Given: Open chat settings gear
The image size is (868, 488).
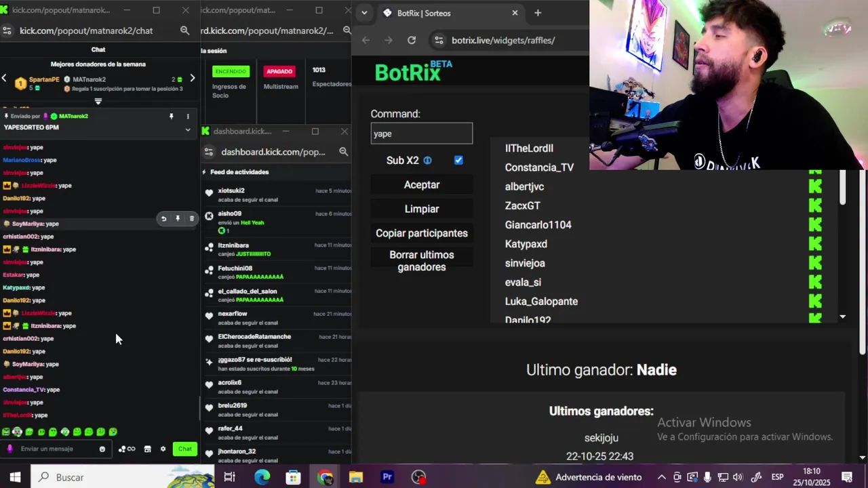Looking at the screenshot, I should point(163,449).
